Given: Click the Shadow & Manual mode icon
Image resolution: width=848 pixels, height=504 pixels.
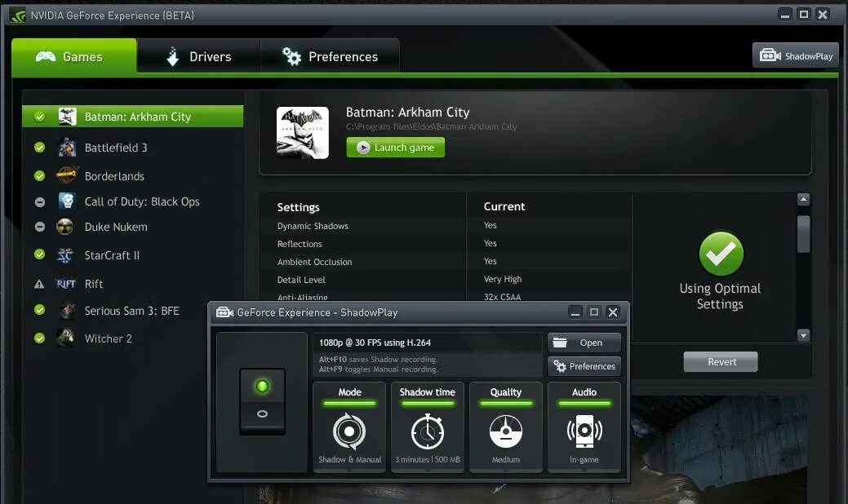Looking at the screenshot, I should (349, 431).
